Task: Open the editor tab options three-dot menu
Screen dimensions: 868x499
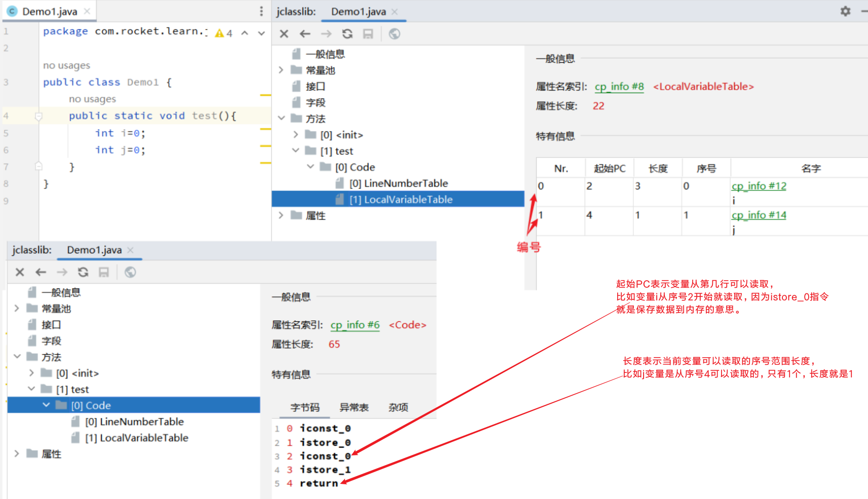Action: tap(261, 11)
